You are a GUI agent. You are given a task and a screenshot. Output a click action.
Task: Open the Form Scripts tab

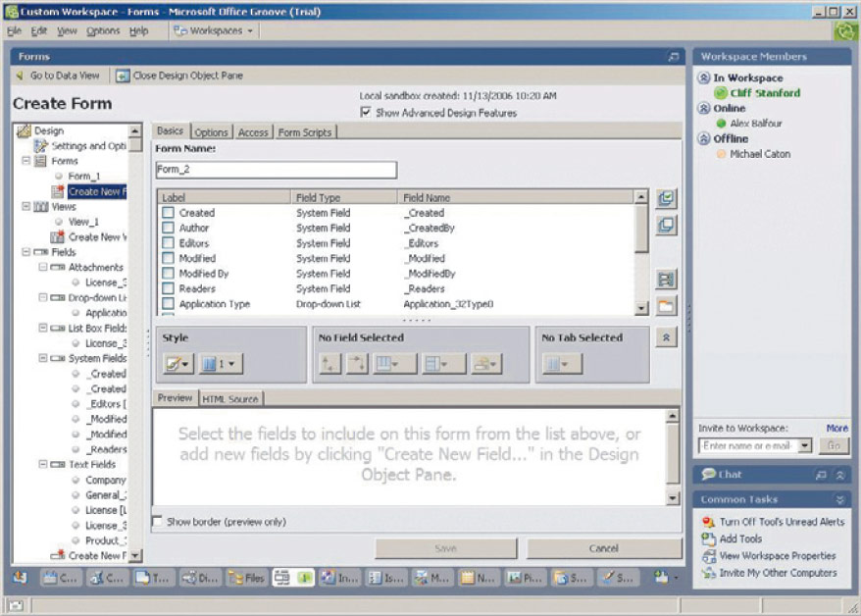coord(304,132)
